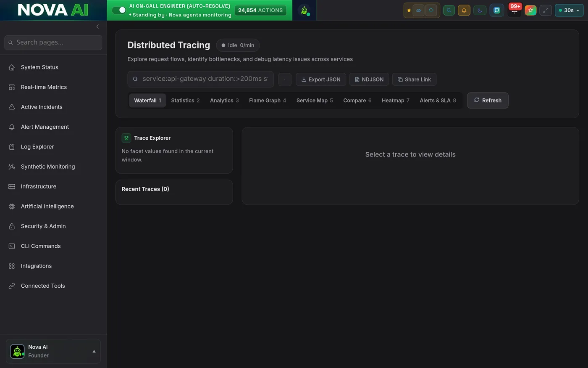
Task: Collapse the sidebar with the chevron
Action: [x=97, y=26]
